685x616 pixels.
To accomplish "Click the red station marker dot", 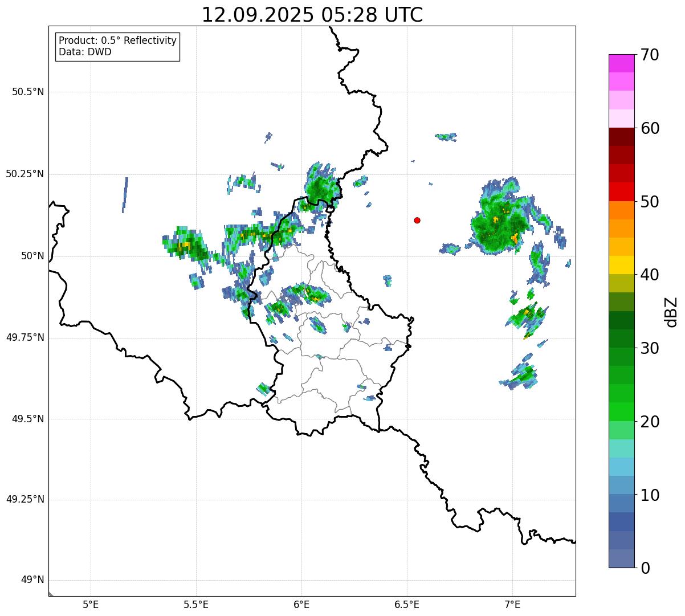I will [417, 220].
